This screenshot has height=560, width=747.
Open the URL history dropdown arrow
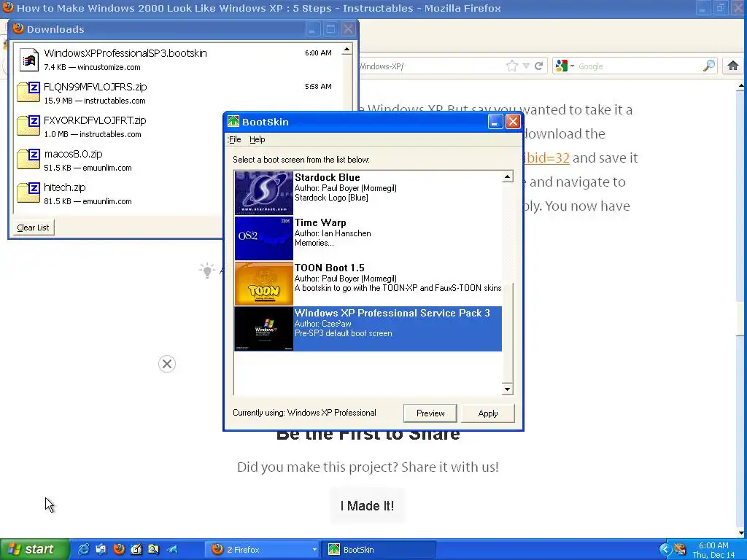coord(526,66)
